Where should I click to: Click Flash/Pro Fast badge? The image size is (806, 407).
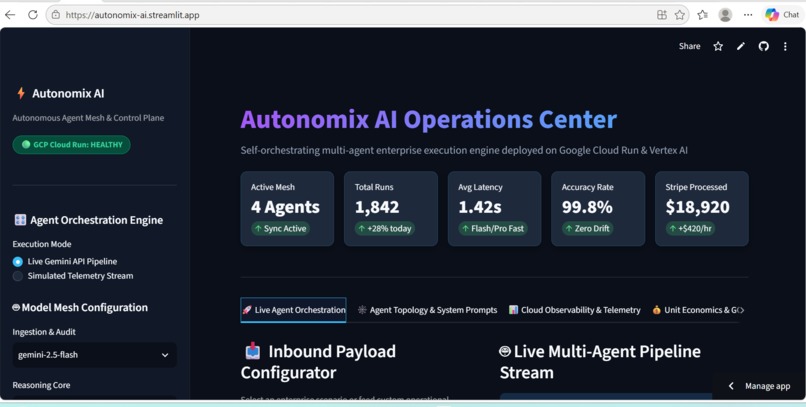[493, 229]
